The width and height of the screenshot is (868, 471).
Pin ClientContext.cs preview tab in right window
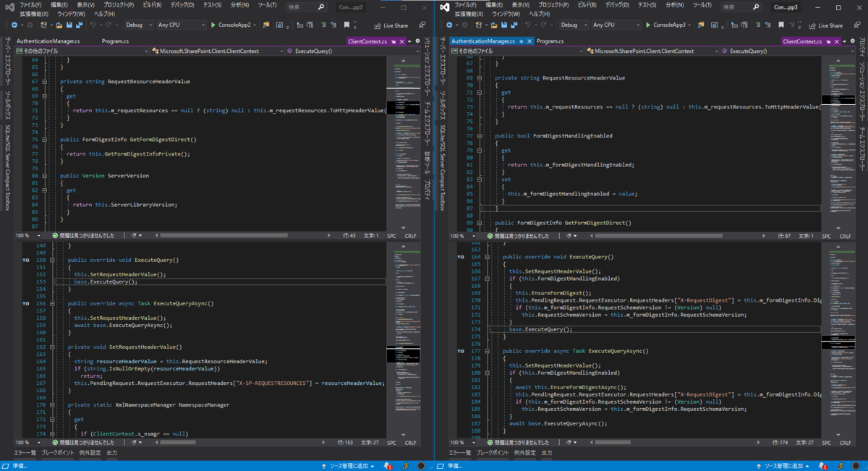pyautogui.click(x=827, y=41)
